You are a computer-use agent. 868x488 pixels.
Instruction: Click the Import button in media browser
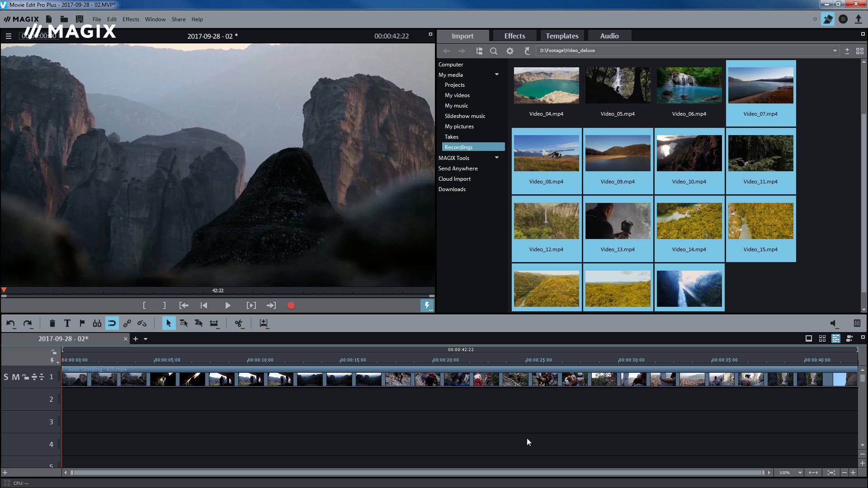(x=462, y=36)
